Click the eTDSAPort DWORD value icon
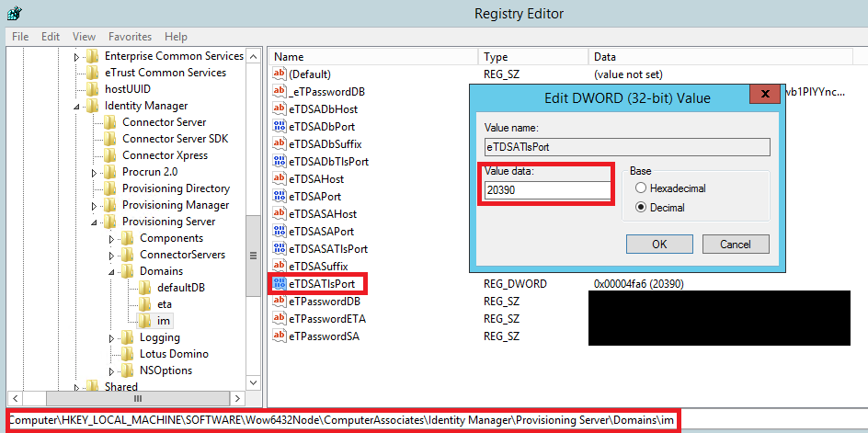The height and width of the screenshot is (433, 868). click(280, 196)
